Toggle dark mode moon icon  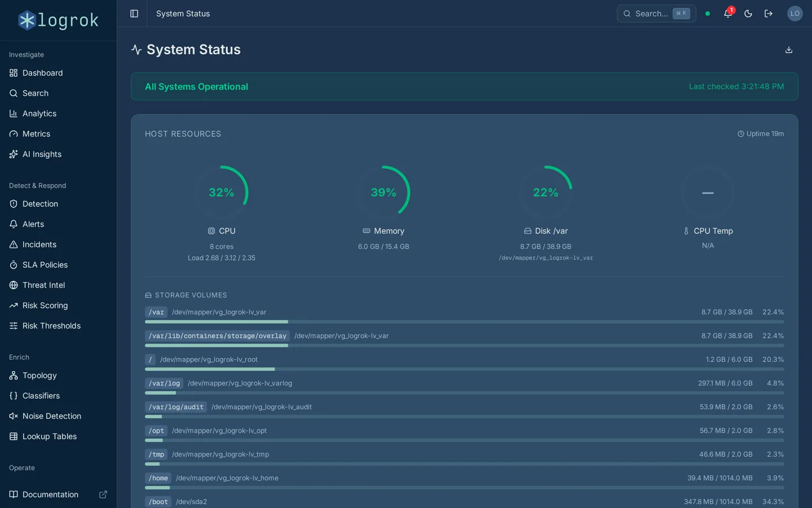(748, 14)
